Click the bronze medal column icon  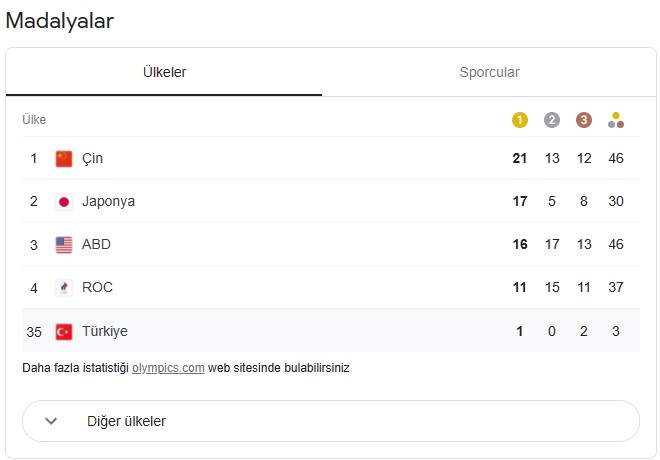pos(583,120)
